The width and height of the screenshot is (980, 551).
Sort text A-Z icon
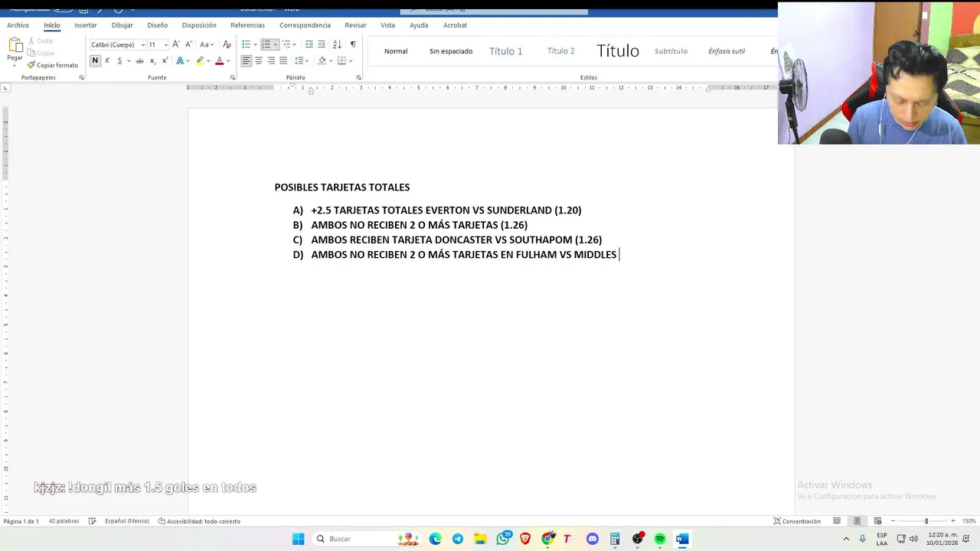[337, 44]
